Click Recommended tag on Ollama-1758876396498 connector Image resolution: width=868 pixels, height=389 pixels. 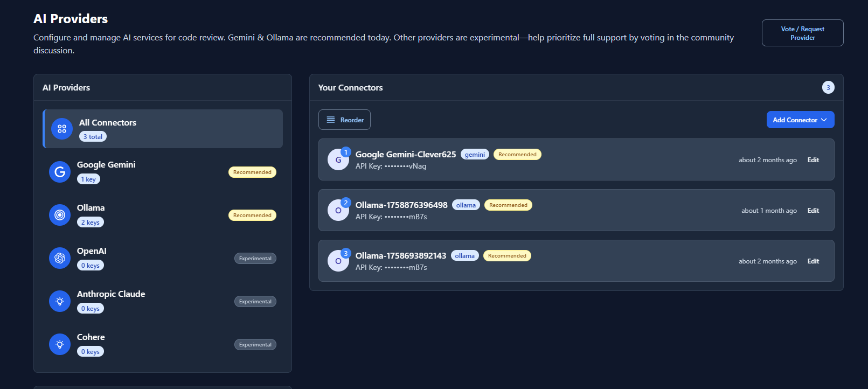pos(508,205)
